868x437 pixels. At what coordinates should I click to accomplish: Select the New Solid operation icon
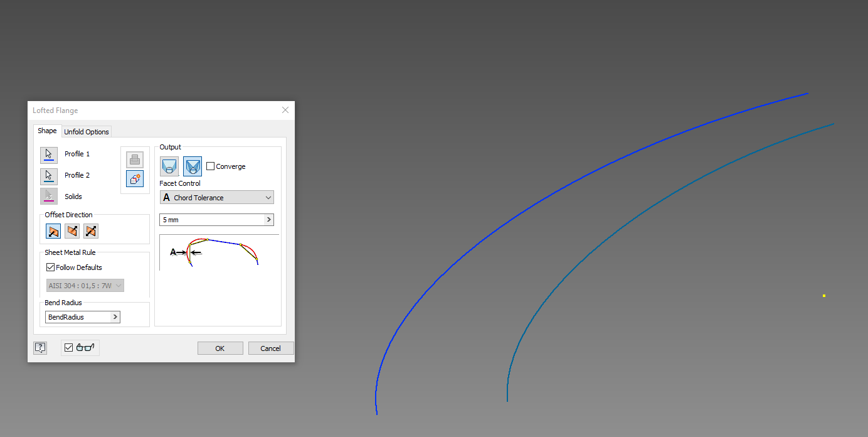pos(135,178)
